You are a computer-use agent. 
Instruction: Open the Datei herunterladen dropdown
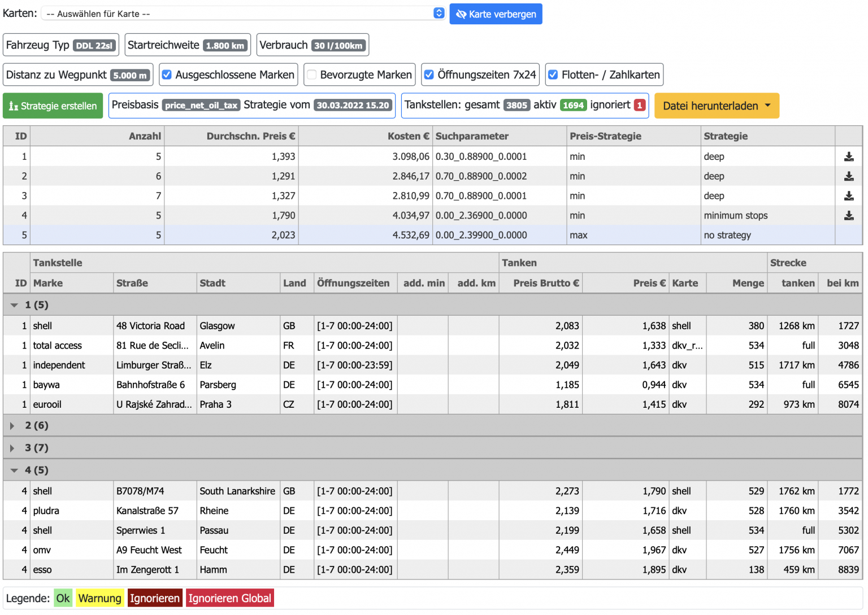click(x=717, y=106)
